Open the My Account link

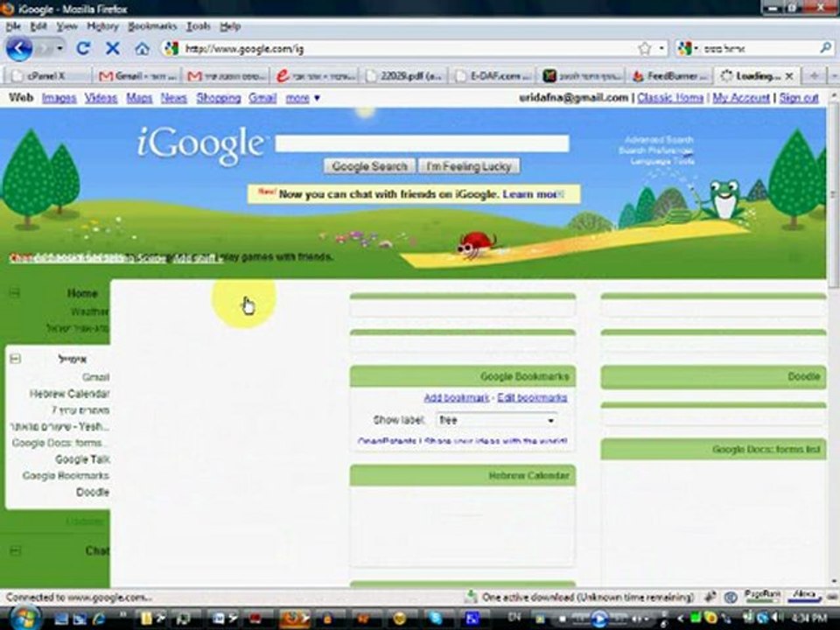click(x=741, y=98)
